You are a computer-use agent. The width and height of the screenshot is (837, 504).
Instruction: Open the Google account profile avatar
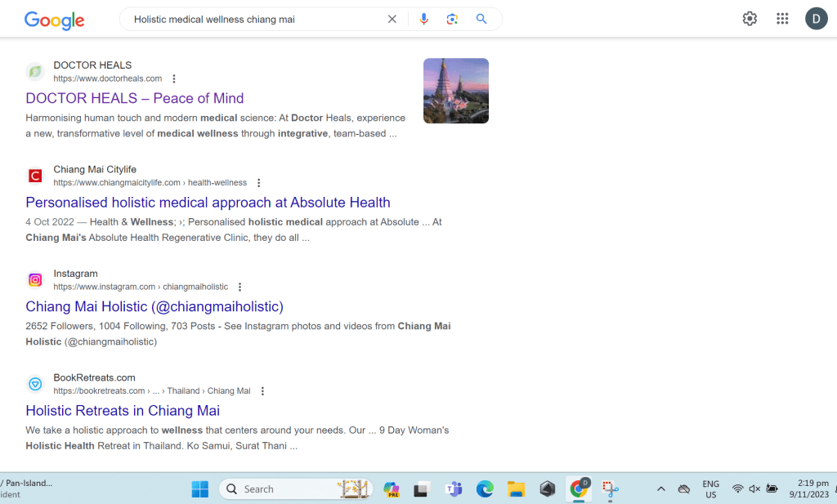click(x=816, y=19)
